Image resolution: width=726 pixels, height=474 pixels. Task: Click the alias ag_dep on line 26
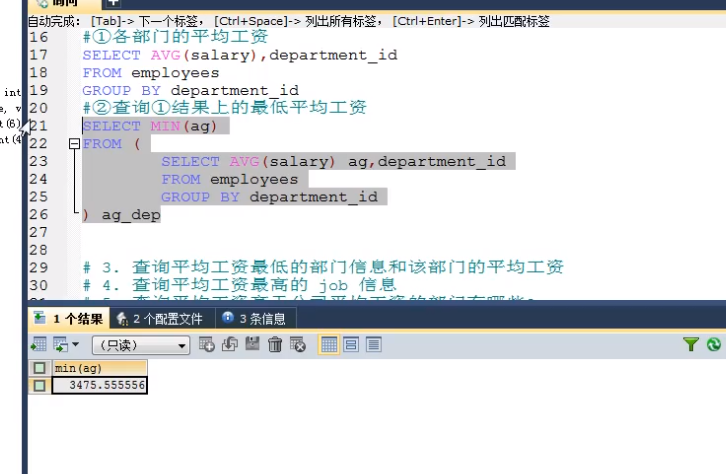[131, 215]
